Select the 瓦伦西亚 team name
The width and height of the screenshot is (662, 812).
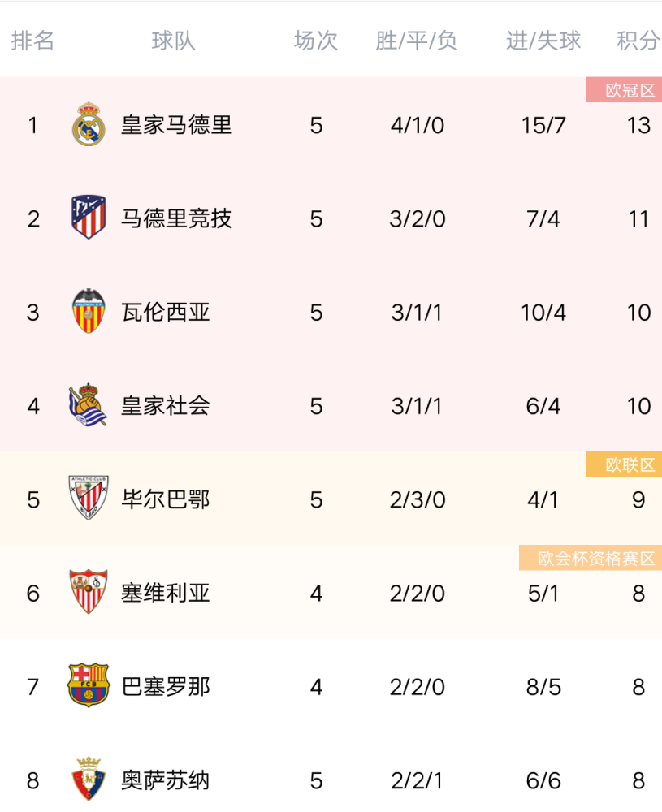[165, 313]
